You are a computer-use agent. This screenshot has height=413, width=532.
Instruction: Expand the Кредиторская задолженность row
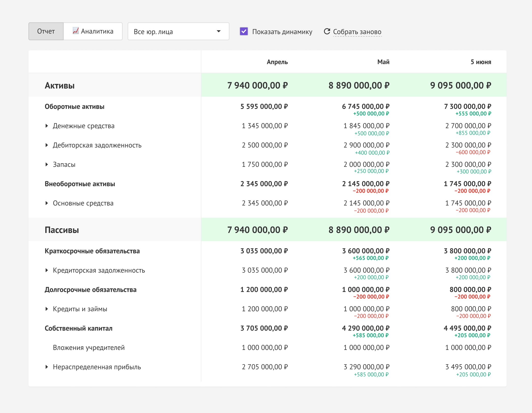(x=47, y=270)
